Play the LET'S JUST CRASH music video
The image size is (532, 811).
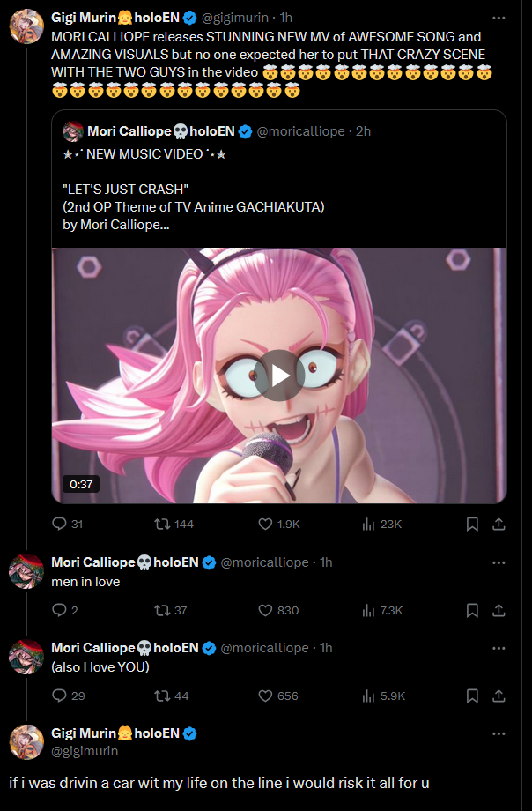coord(279,375)
